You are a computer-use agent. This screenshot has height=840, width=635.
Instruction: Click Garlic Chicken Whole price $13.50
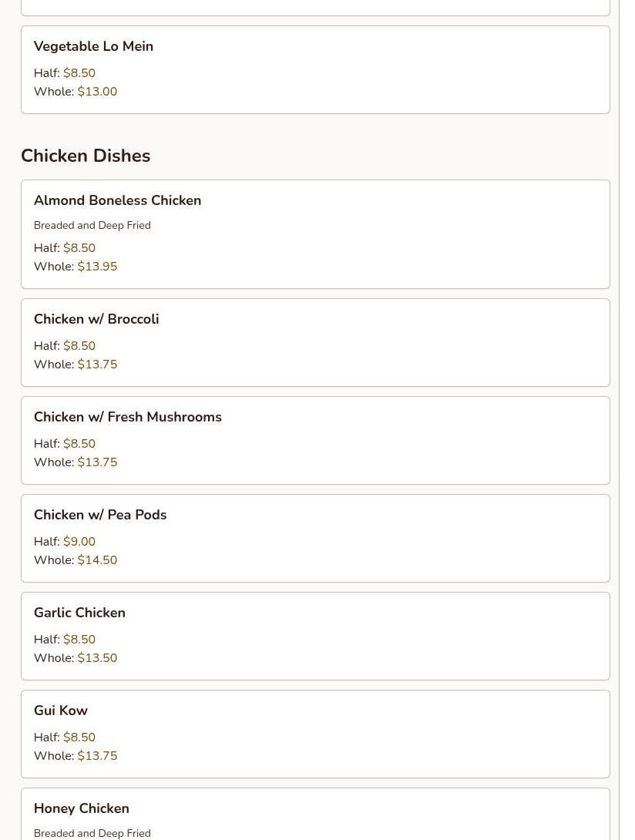[97, 658]
